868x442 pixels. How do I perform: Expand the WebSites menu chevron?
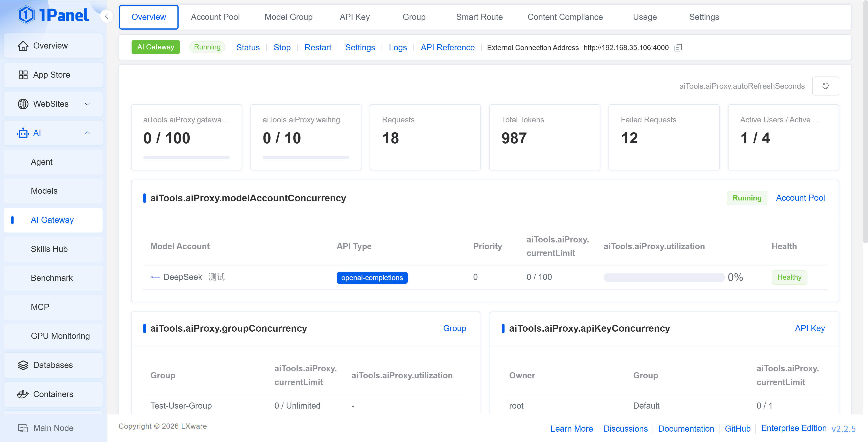(87, 104)
